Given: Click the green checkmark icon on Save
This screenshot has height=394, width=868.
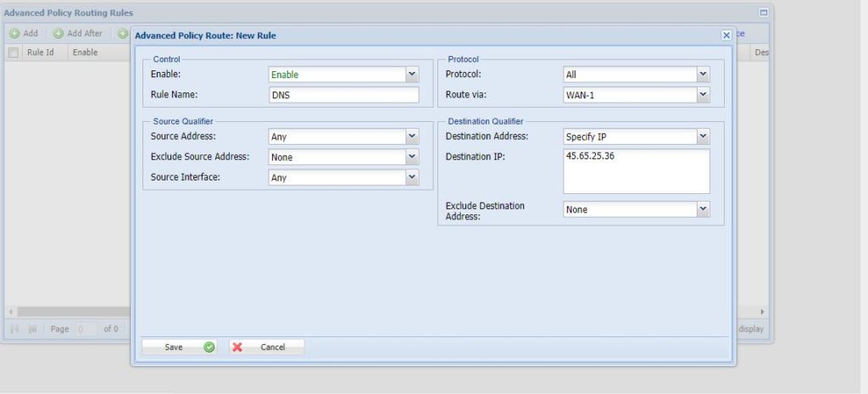Looking at the screenshot, I should click(x=209, y=347).
